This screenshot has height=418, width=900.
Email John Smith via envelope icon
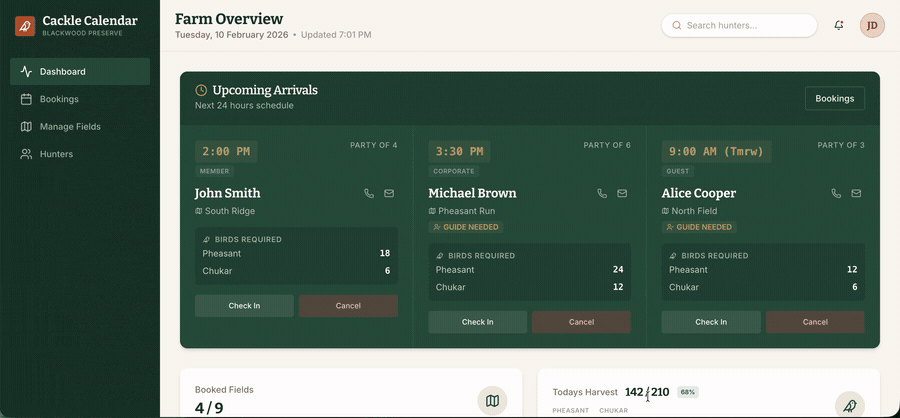(x=389, y=193)
